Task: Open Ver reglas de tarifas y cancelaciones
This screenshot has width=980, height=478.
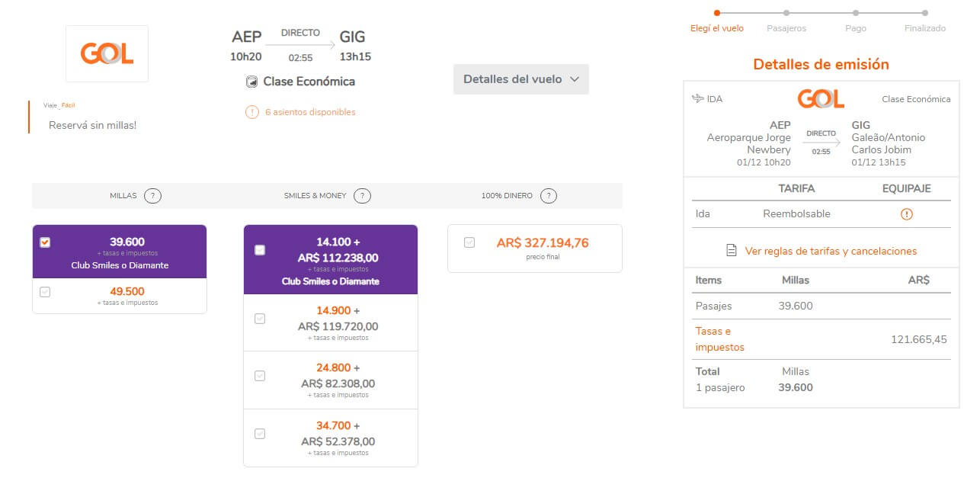Action: 831,251
